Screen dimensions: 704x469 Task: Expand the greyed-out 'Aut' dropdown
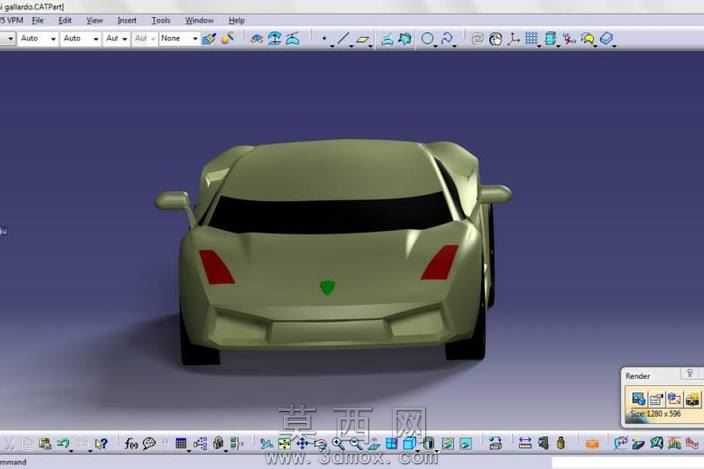tap(145, 39)
